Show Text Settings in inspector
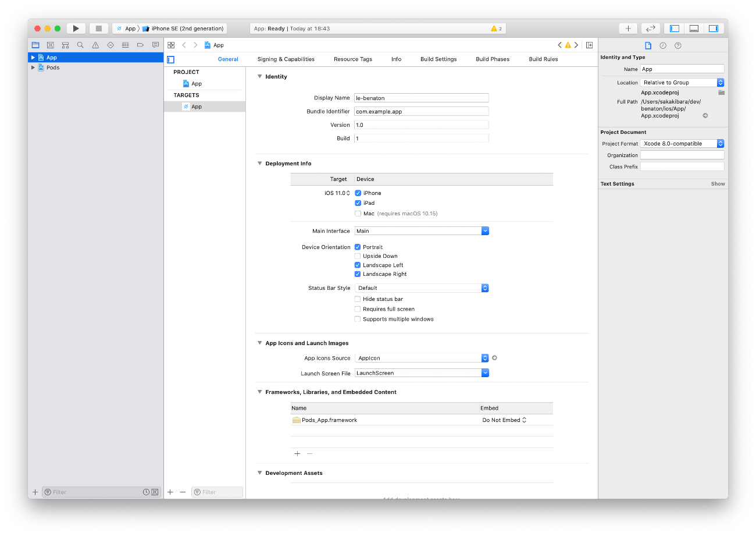The width and height of the screenshot is (756, 536). click(718, 184)
